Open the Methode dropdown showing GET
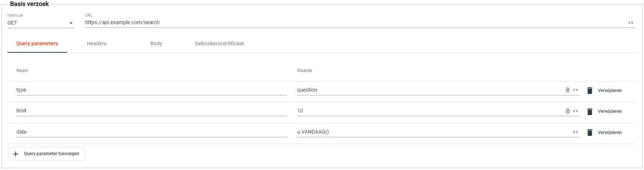644x170 pixels. pos(41,23)
